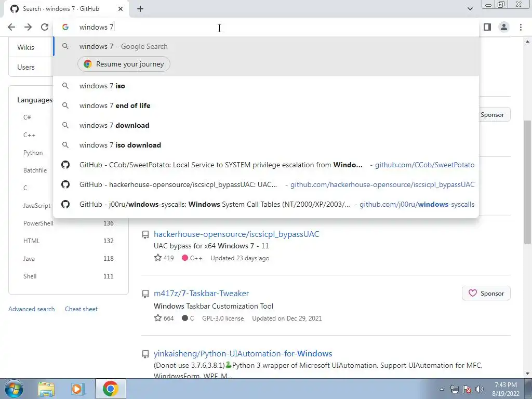This screenshot has height=399, width=532.
Task: Open the iscsicpl_bypassUAC omnibox suggestion
Action: [x=266, y=184]
